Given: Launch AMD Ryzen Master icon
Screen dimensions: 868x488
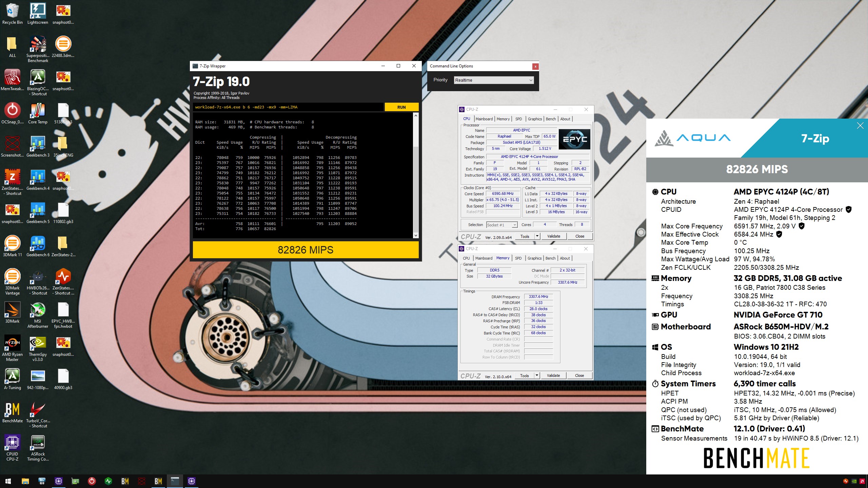Looking at the screenshot, I should point(12,348).
